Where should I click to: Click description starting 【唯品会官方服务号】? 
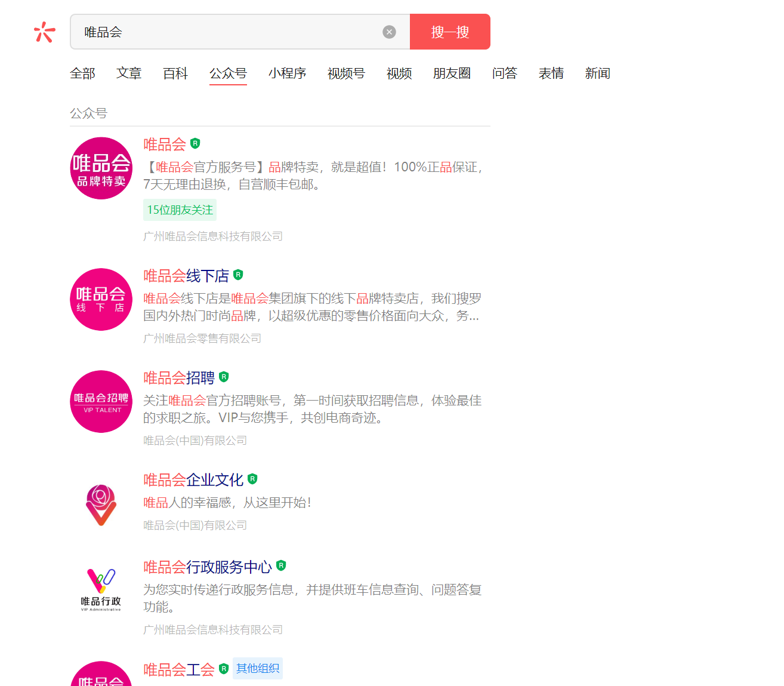pyautogui.click(x=313, y=176)
